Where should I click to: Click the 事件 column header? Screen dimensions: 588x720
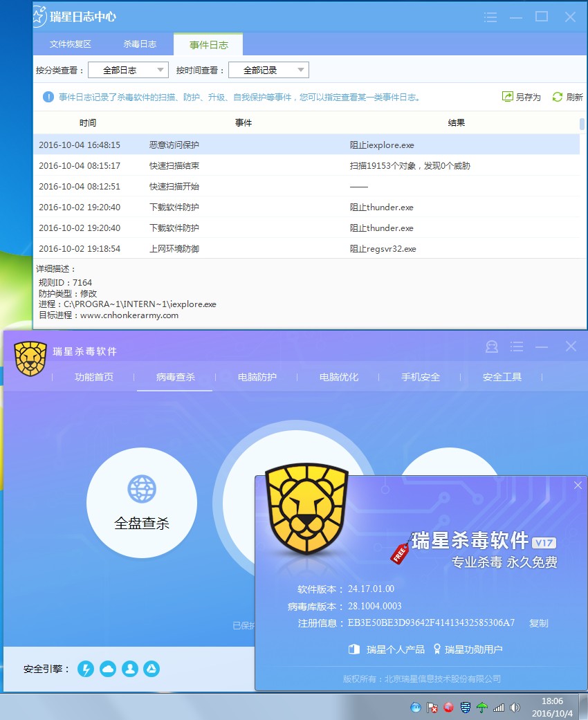click(244, 122)
